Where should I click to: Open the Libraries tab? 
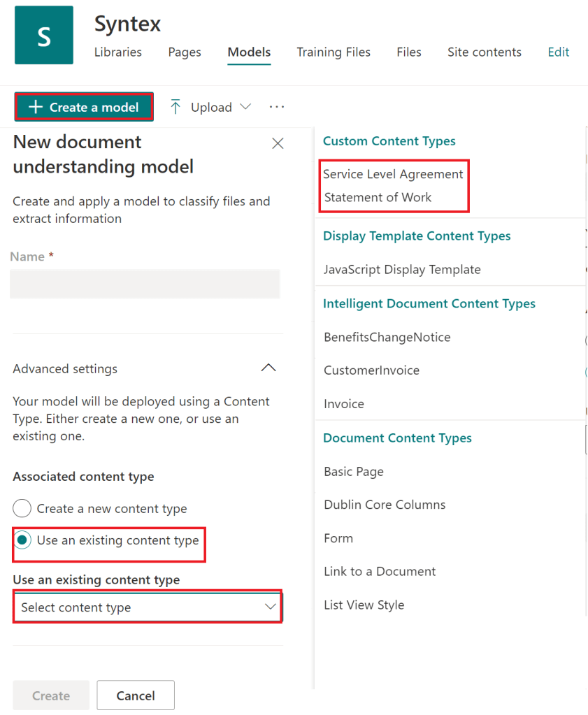click(x=117, y=52)
